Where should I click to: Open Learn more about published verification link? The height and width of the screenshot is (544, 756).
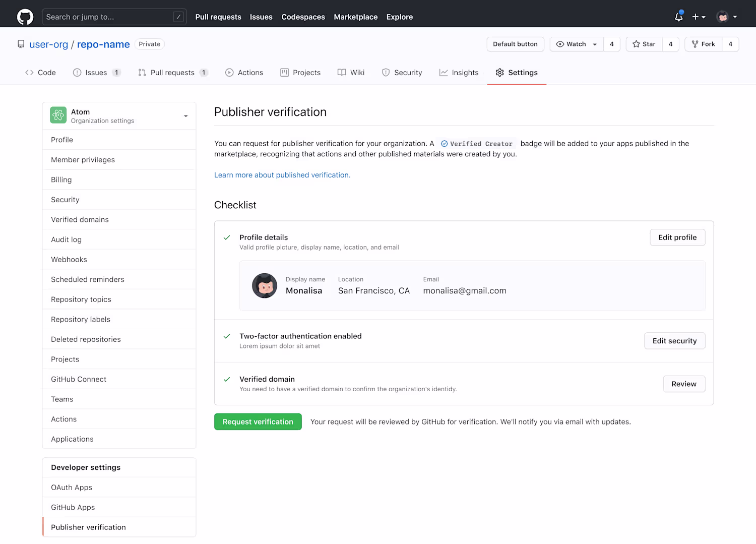[282, 175]
